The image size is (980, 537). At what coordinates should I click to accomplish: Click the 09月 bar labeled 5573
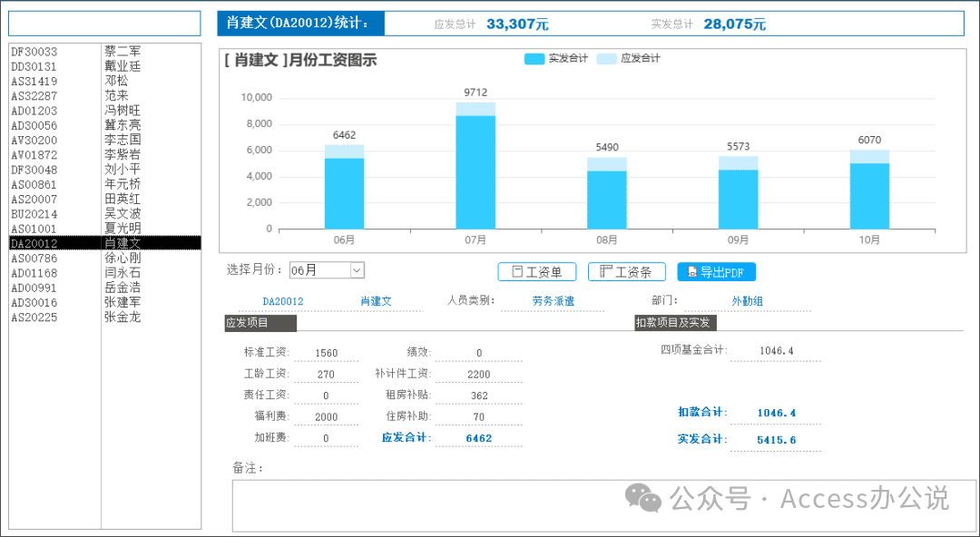[x=738, y=192]
